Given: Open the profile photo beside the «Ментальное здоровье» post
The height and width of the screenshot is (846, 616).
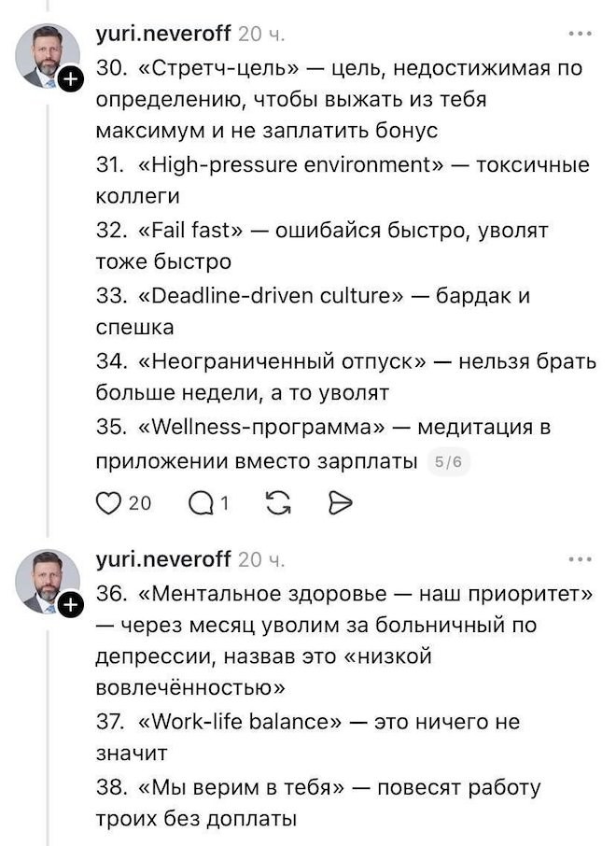Looking at the screenshot, I should click(x=47, y=582).
